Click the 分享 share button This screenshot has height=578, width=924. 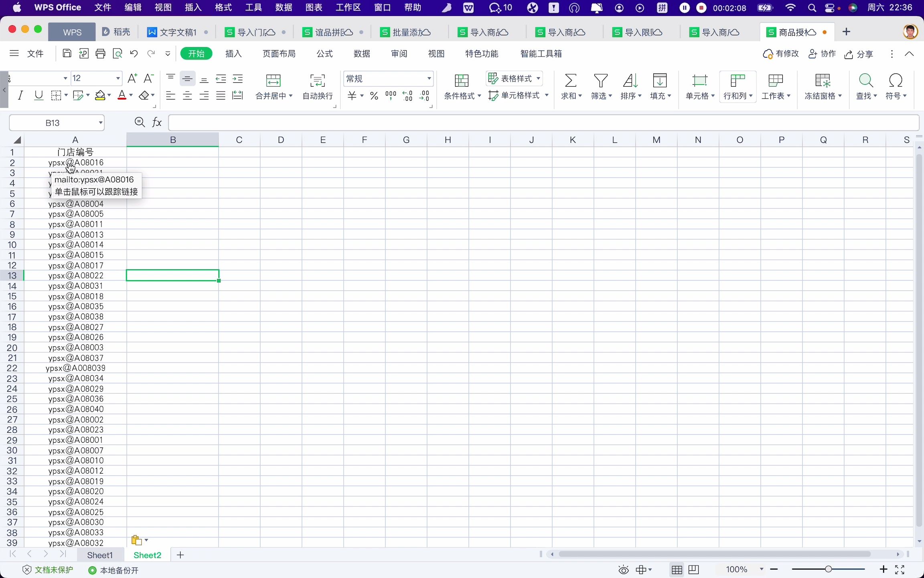click(x=859, y=54)
